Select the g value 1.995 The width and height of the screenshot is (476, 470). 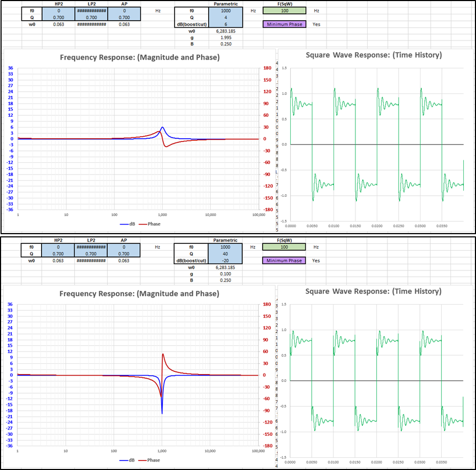click(x=226, y=38)
